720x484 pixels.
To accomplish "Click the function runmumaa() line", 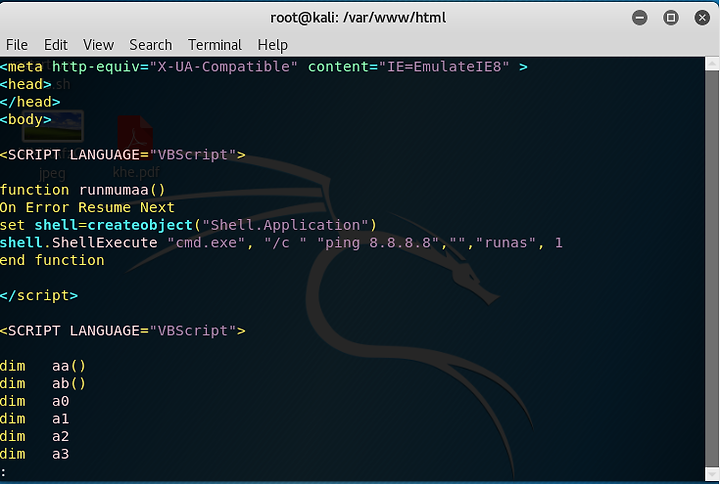I will pyautogui.click(x=83, y=190).
